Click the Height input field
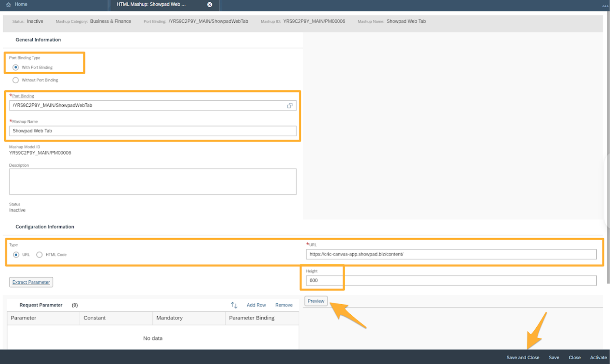Screen dimensions: 610x364 (x=451, y=280)
